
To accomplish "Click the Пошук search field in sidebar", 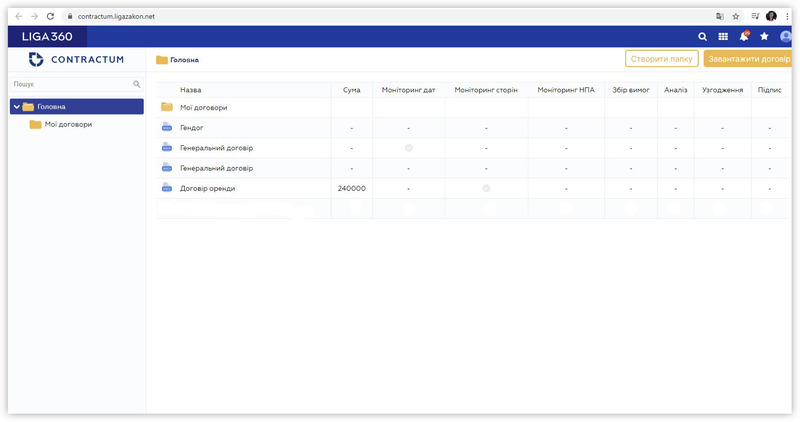I will point(70,85).
